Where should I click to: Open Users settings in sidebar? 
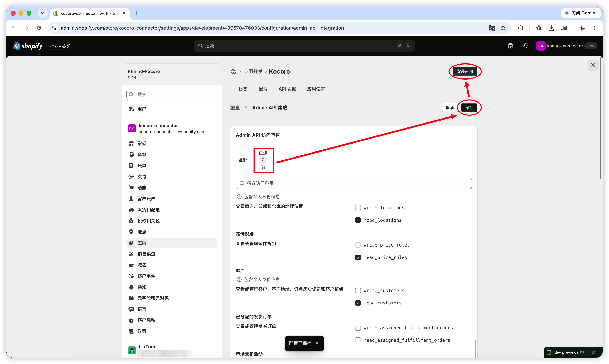click(172, 109)
